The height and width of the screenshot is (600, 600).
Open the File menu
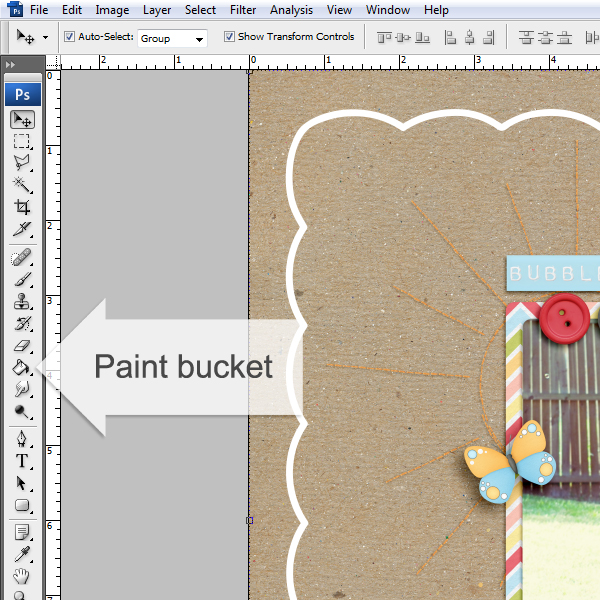pos(39,10)
